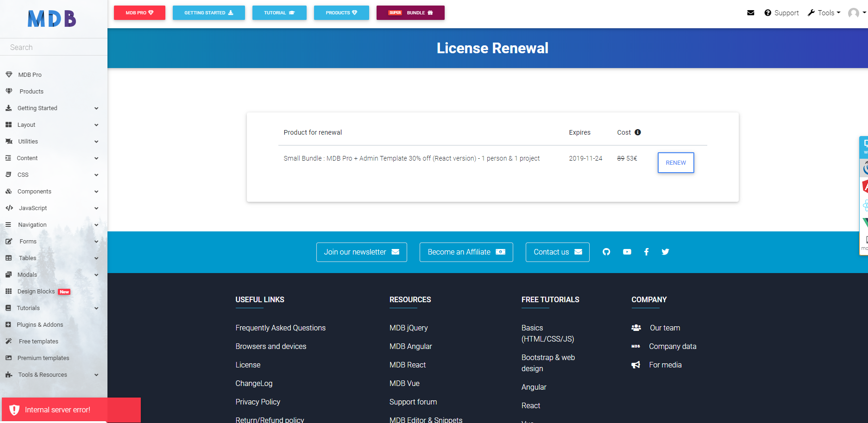Screen dimensions: 868x423
Task: Open the MDB React resources link
Action: tap(408, 365)
